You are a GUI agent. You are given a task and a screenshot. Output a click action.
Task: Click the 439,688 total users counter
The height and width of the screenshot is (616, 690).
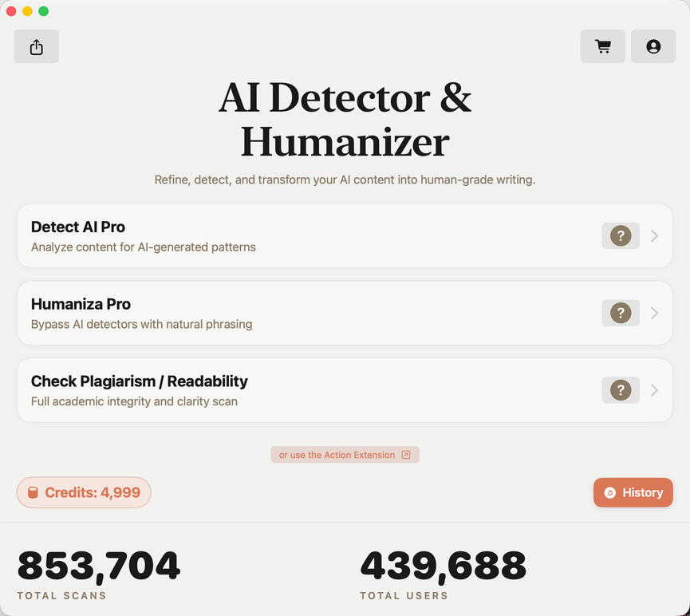[443, 566]
